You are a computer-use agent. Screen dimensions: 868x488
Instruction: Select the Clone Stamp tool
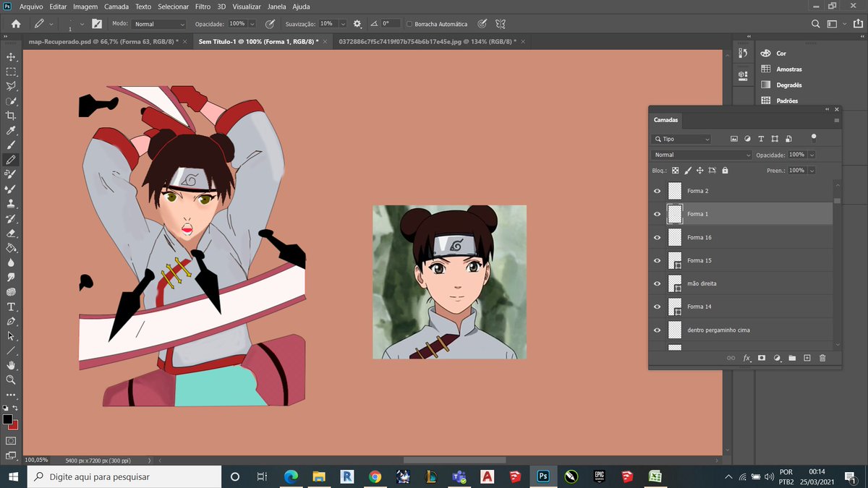pos(11,203)
